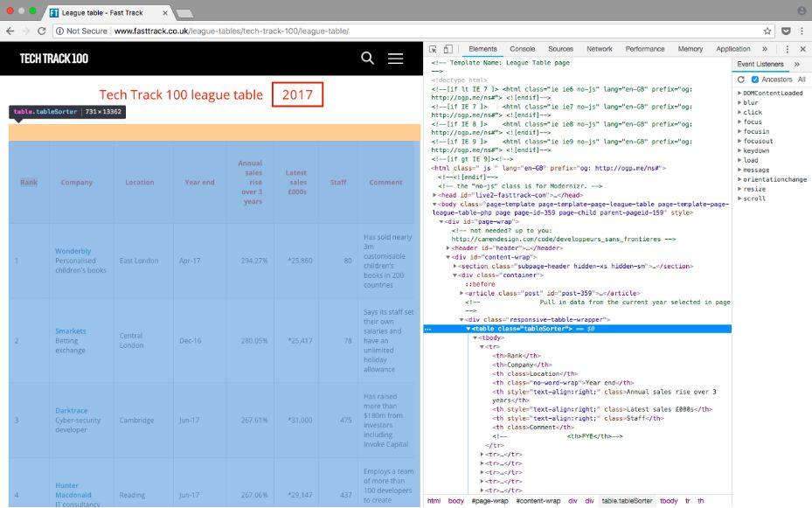Image resolution: width=812 pixels, height=508 pixels.
Task: Toggle the device toolbar in DevTools
Action: point(448,49)
